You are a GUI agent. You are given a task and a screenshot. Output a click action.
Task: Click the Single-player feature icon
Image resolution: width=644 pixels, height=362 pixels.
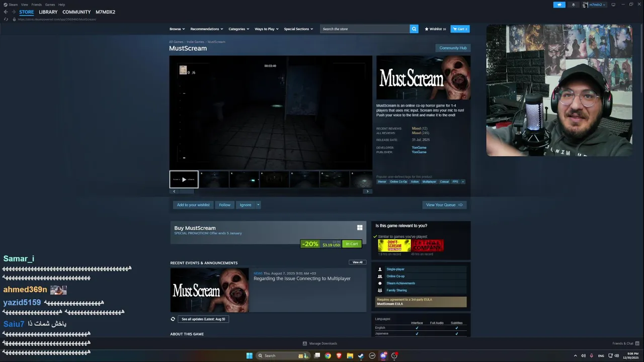coord(380,269)
